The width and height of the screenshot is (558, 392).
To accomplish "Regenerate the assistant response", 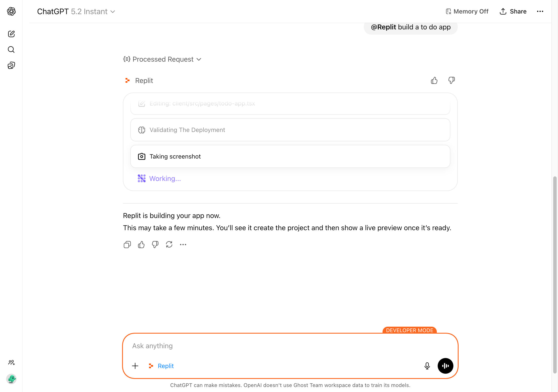I will pos(169,245).
